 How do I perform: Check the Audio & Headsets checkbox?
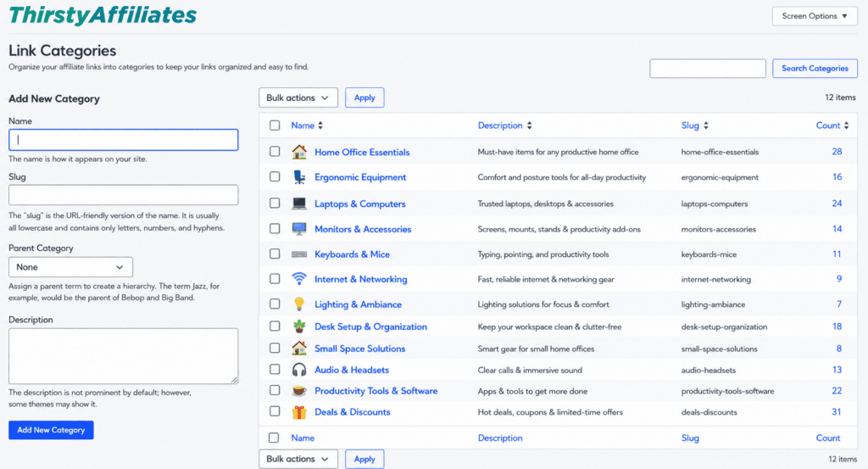coord(275,369)
